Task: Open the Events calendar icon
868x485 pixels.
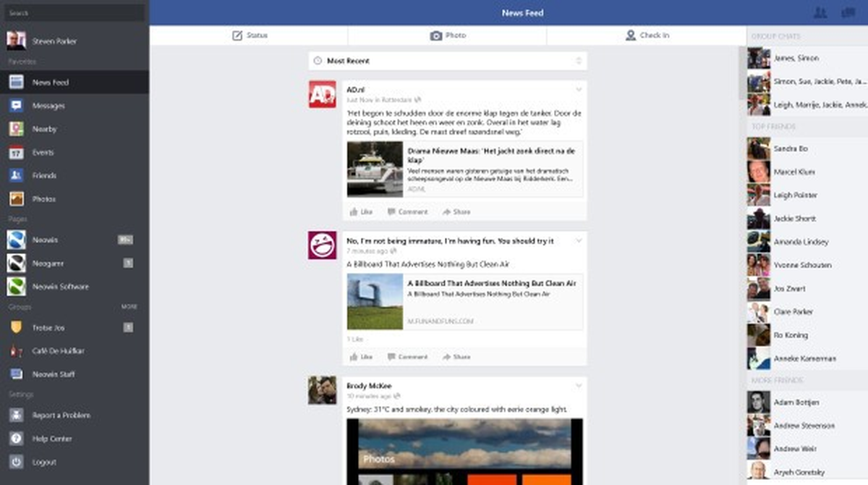Action: 17,152
